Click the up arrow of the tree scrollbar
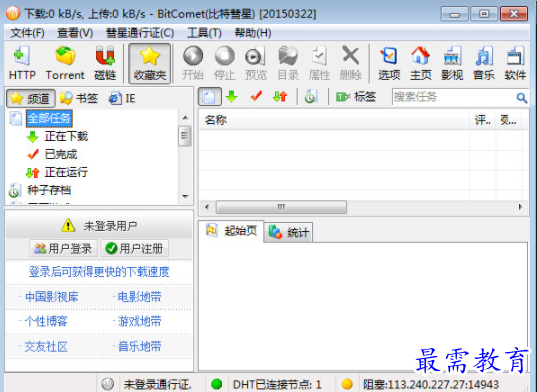Viewport: 537px width, 392px height. coord(185,118)
